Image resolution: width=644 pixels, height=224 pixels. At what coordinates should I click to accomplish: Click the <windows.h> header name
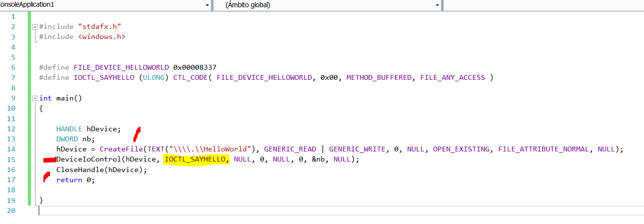(101, 37)
